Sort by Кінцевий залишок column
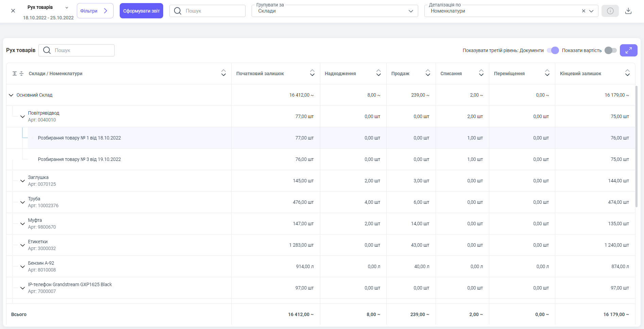The width and height of the screenshot is (644, 329). pyautogui.click(x=627, y=73)
